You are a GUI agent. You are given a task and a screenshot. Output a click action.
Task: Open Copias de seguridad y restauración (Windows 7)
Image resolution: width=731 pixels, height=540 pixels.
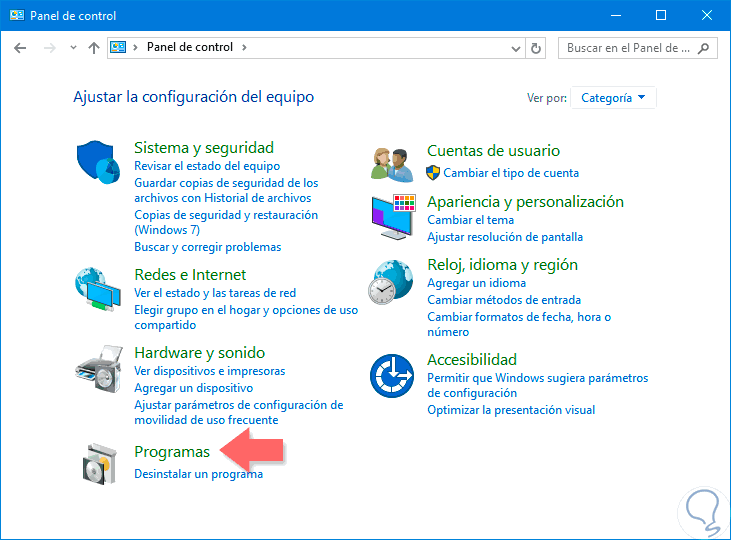pyautogui.click(x=226, y=222)
